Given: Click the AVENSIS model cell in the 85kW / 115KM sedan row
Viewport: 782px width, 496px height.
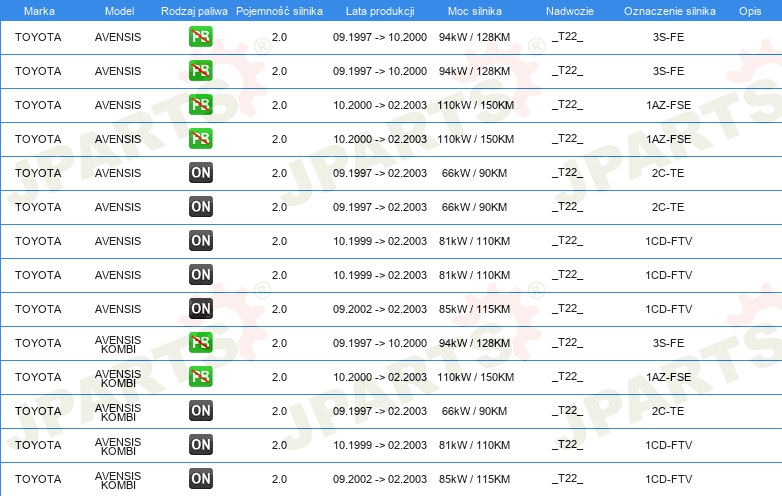Looking at the screenshot, I should (118, 309).
